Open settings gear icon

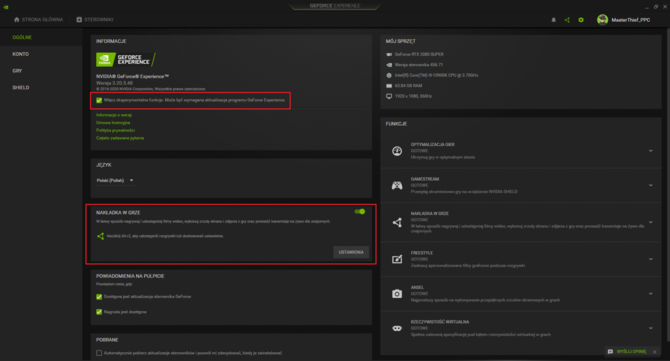tap(581, 20)
